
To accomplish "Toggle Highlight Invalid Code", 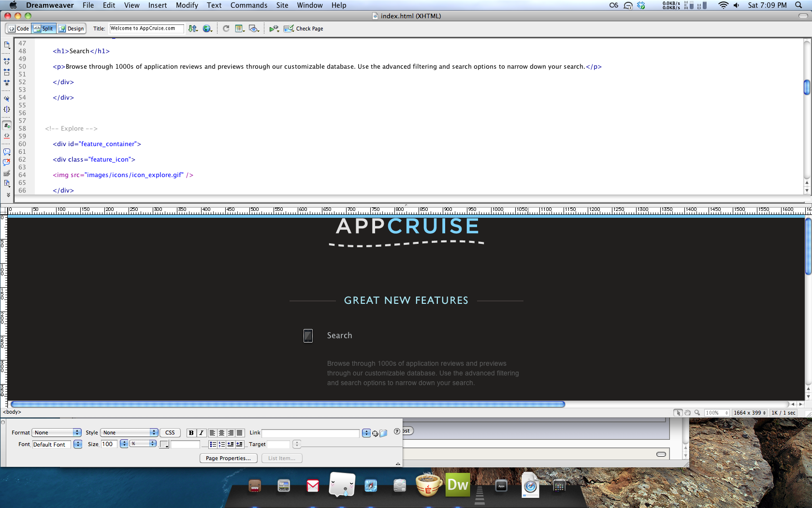I will tap(7, 136).
